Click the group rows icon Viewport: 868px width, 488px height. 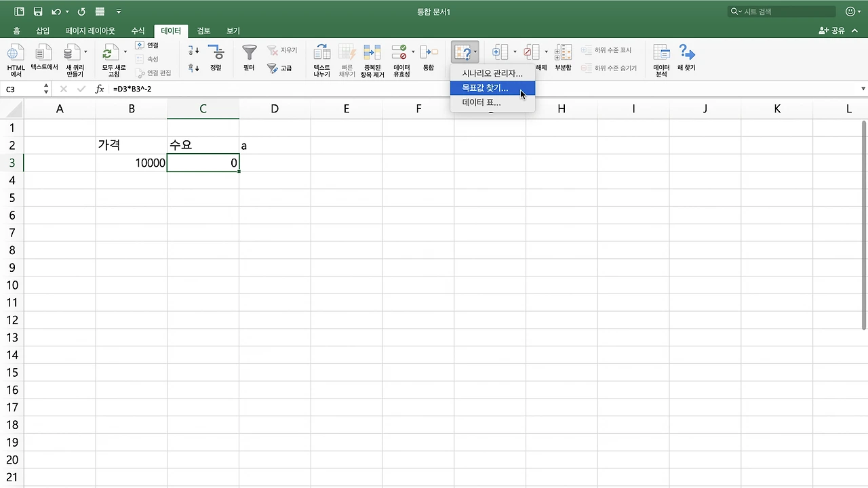[x=500, y=52]
